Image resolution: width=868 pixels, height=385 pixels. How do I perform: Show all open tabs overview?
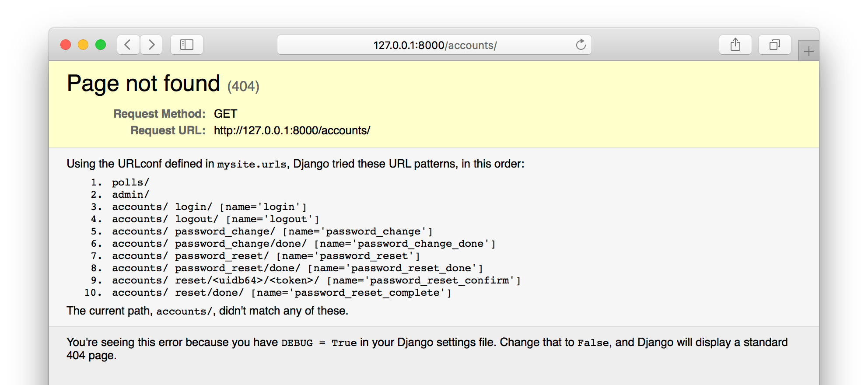pyautogui.click(x=774, y=44)
